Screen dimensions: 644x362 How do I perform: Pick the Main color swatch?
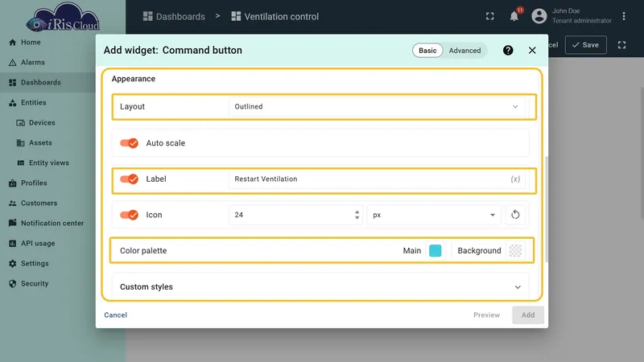pyautogui.click(x=435, y=251)
